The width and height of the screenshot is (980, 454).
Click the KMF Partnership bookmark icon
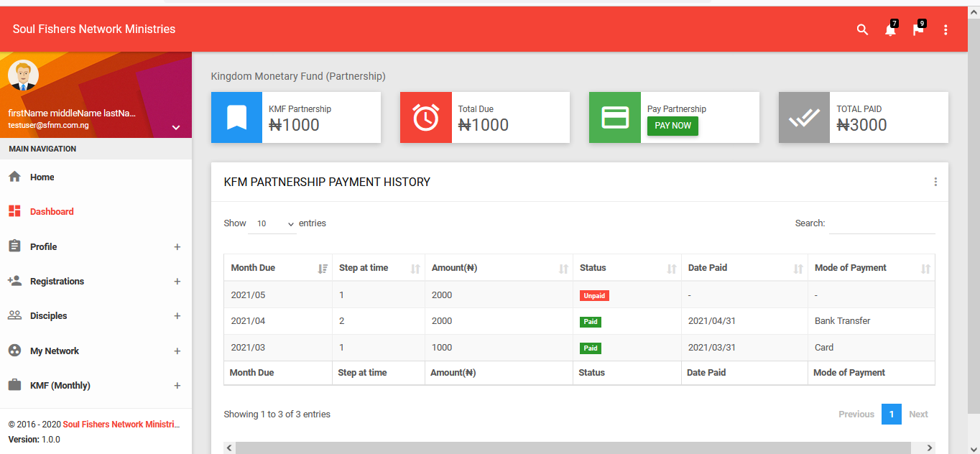[x=236, y=117]
